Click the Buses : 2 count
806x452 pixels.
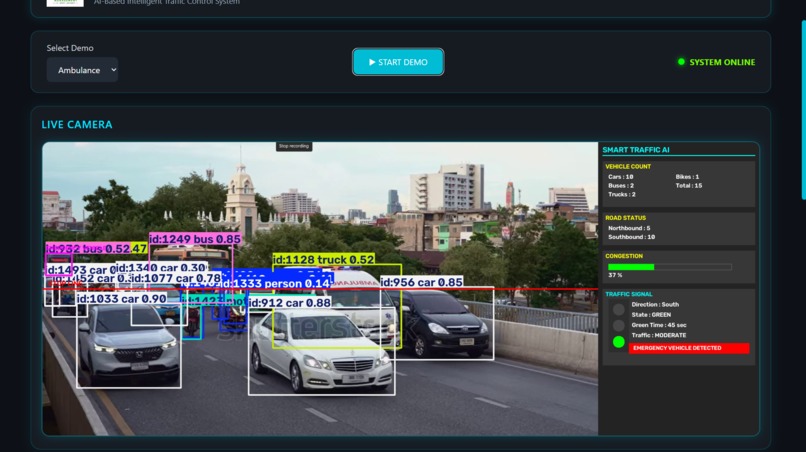[621, 186]
